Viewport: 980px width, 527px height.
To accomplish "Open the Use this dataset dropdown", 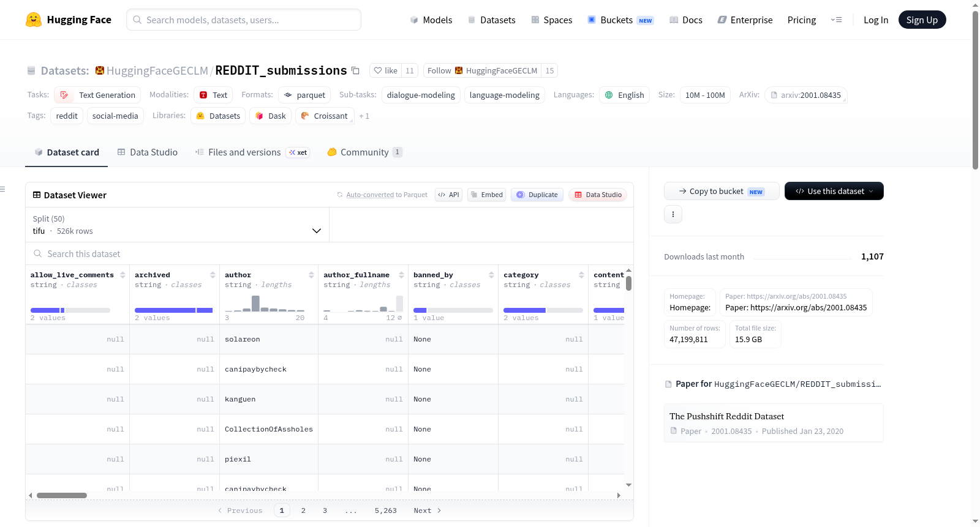I will tap(834, 191).
